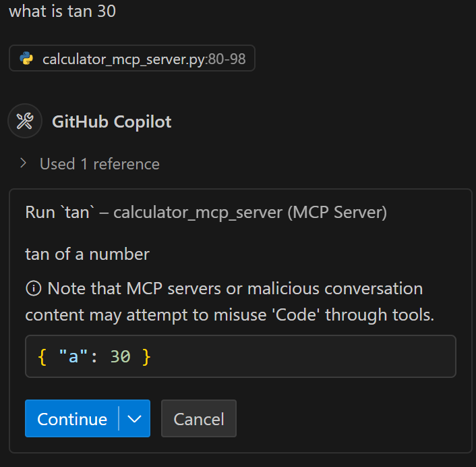Screen dimensions: 476x467
Task: Click the :80-98 line range in file chip
Action: (226, 59)
